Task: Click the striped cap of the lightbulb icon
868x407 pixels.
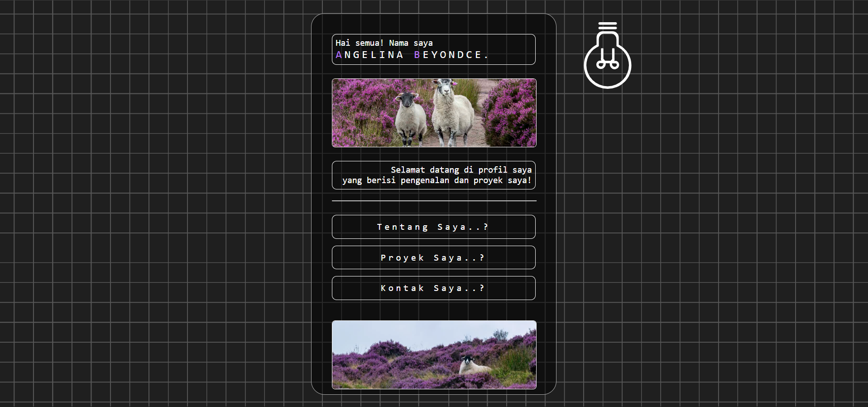Action: pos(607,26)
